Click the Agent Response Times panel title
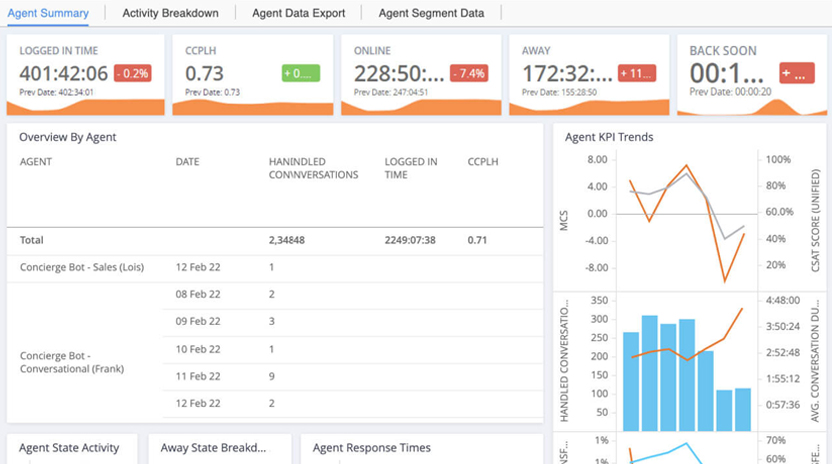 click(x=371, y=448)
